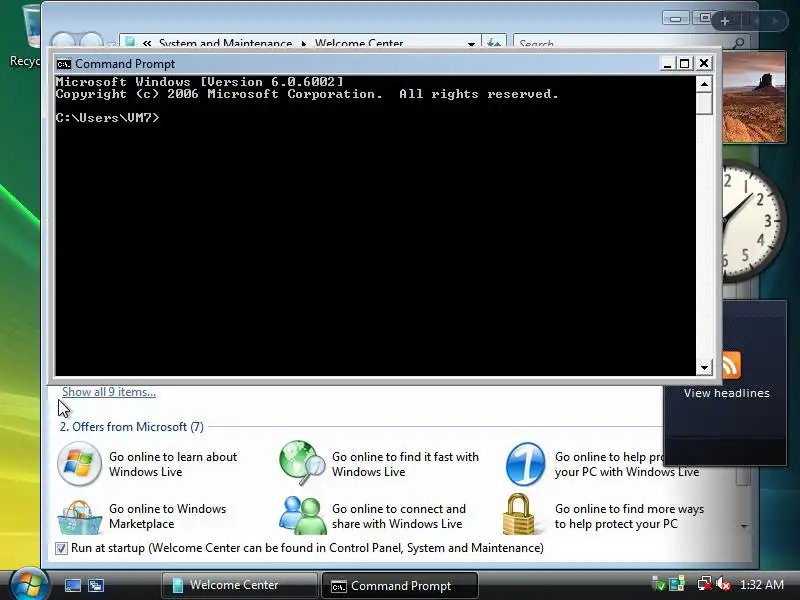Click the volume muted tray icon
The width and height of the screenshot is (800, 600).
coord(723,583)
